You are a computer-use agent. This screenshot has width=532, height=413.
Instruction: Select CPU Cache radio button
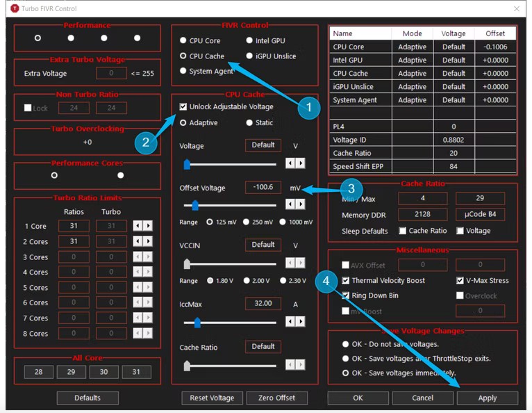[183, 56]
